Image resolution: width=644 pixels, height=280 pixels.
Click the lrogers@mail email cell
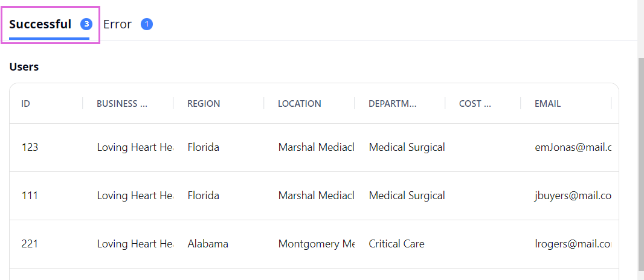pos(573,244)
